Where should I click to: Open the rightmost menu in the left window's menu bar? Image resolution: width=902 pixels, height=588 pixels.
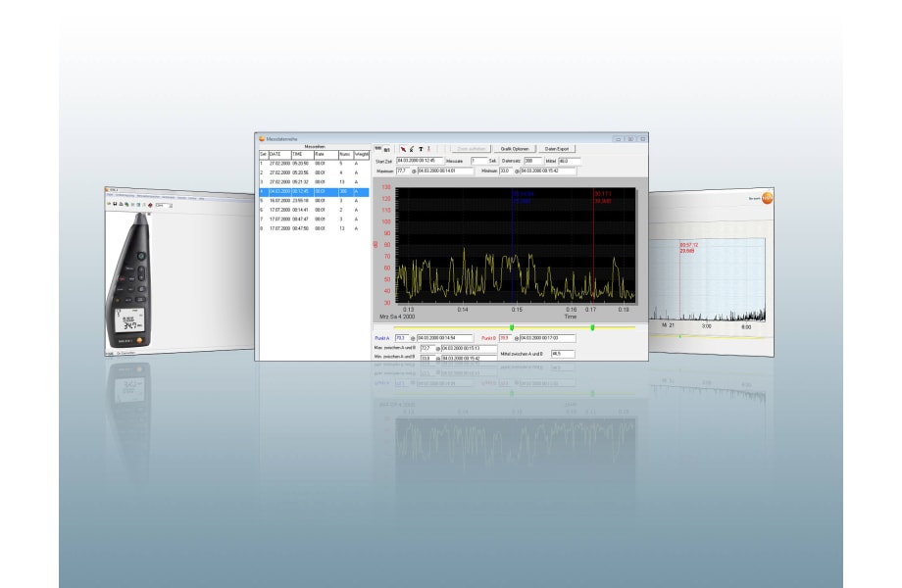[201, 198]
